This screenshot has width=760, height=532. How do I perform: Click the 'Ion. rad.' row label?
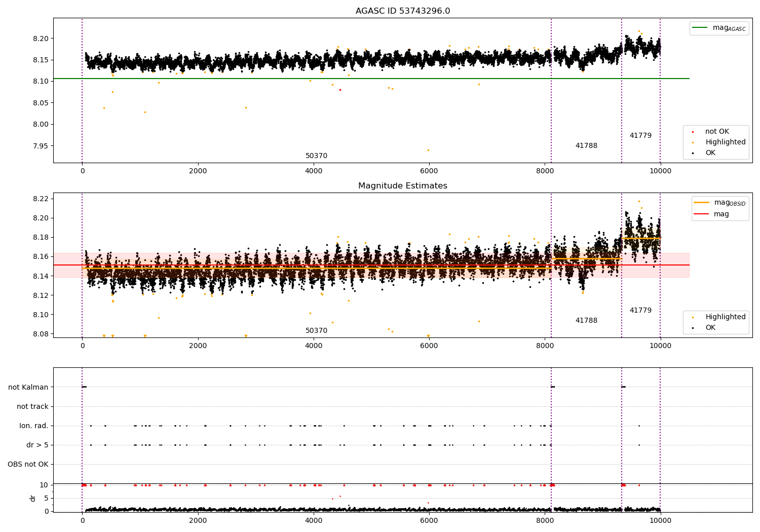tap(34, 426)
